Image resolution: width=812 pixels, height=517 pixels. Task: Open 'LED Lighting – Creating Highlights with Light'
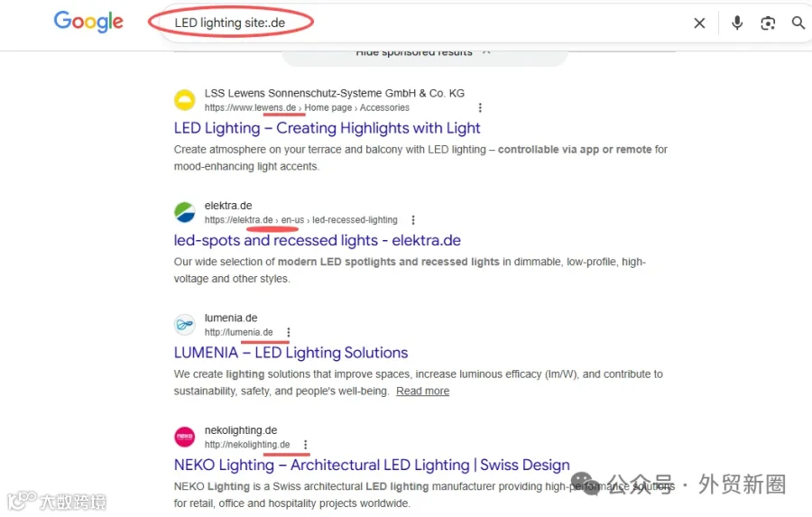pyautogui.click(x=327, y=128)
